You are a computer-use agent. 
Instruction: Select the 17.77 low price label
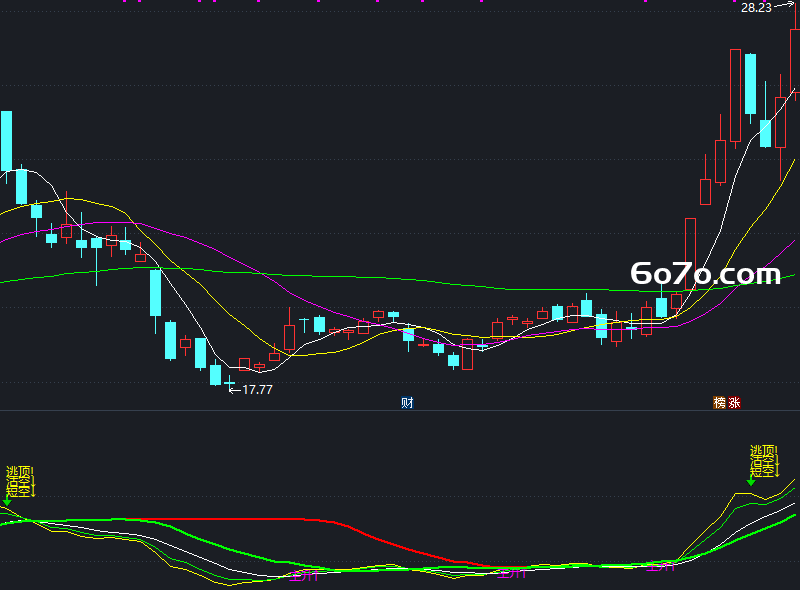tap(257, 390)
